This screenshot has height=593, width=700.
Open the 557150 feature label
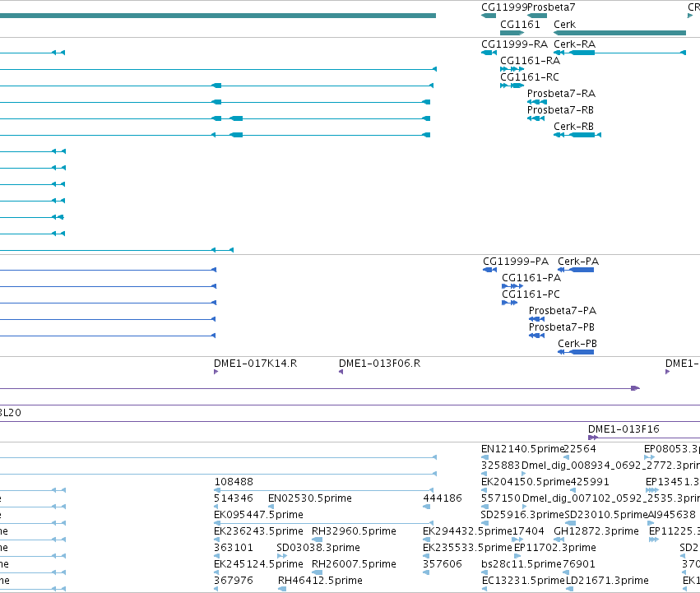[500, 498]
